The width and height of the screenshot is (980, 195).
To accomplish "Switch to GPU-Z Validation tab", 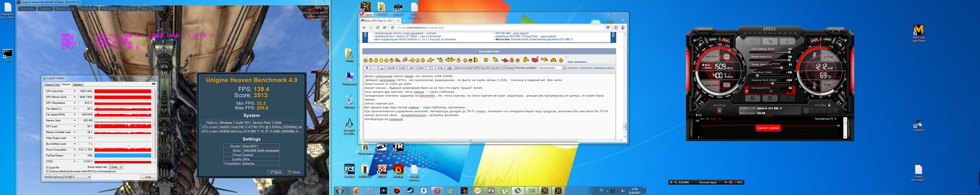I will [x=77, y=84].
